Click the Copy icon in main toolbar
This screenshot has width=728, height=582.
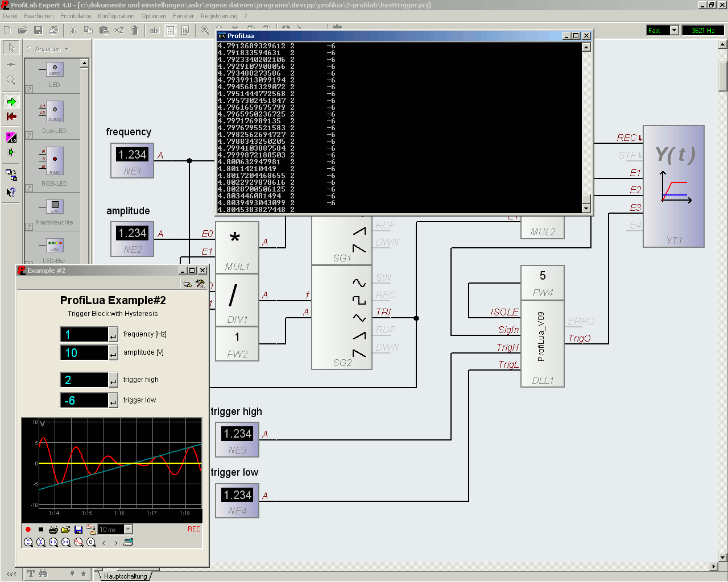coord(88,30)
